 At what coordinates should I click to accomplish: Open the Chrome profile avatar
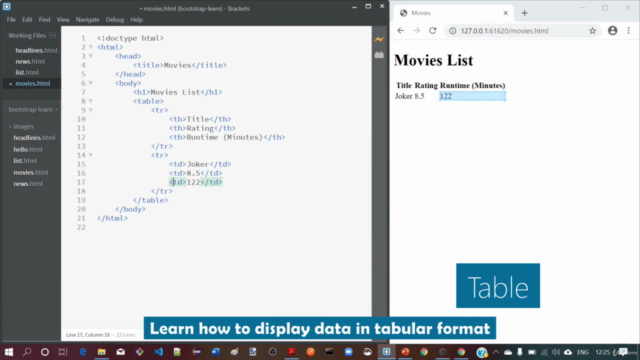613,31
